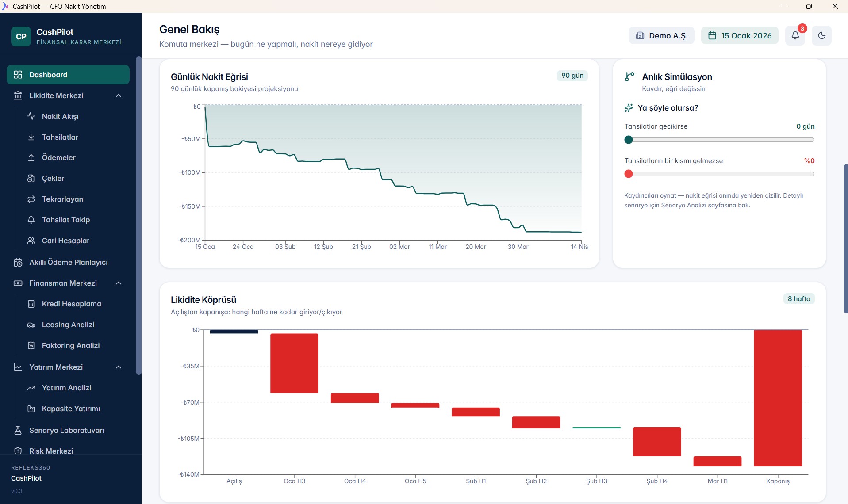Click the Anlık Simülasyon branch icon
The image size is (848, 504).
[629, 77]
